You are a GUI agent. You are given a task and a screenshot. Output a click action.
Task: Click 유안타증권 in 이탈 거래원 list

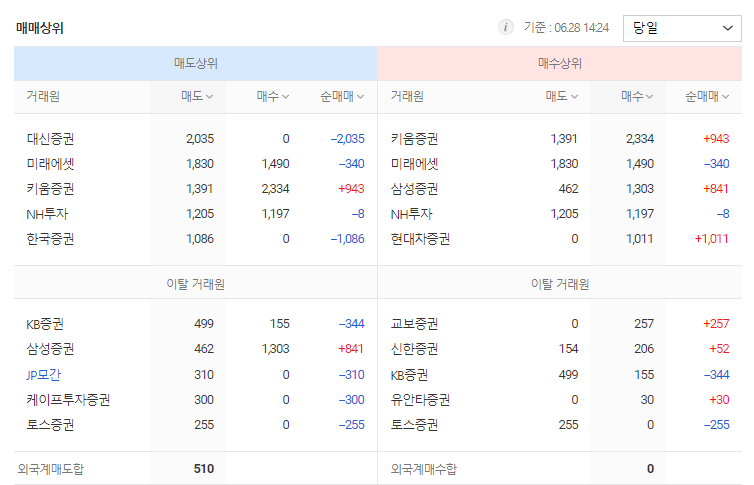[420, 400]
